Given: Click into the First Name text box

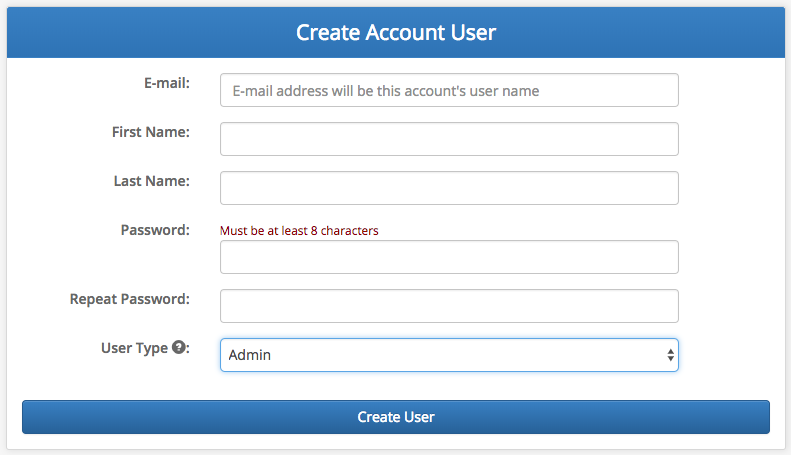Looking at the screenshot, I should coord(449,139).
